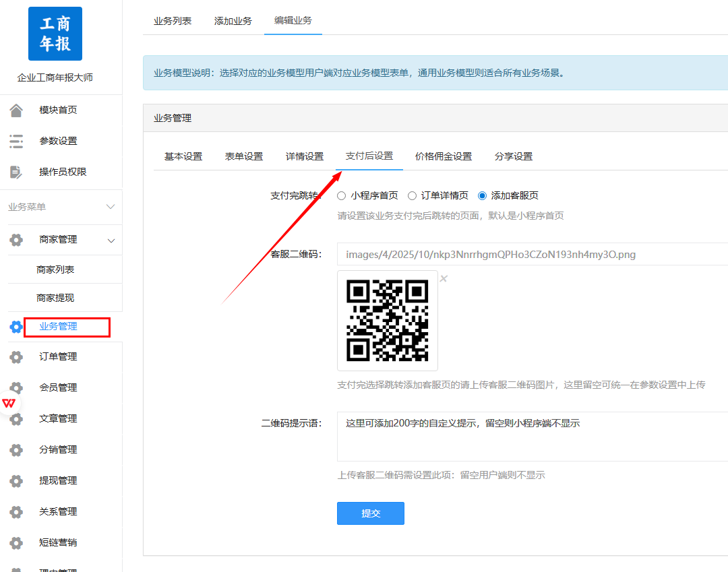Open 参数设置 menu label
Image resolution: width=728 pixels, height=572 pixels.
coord(58,141)
